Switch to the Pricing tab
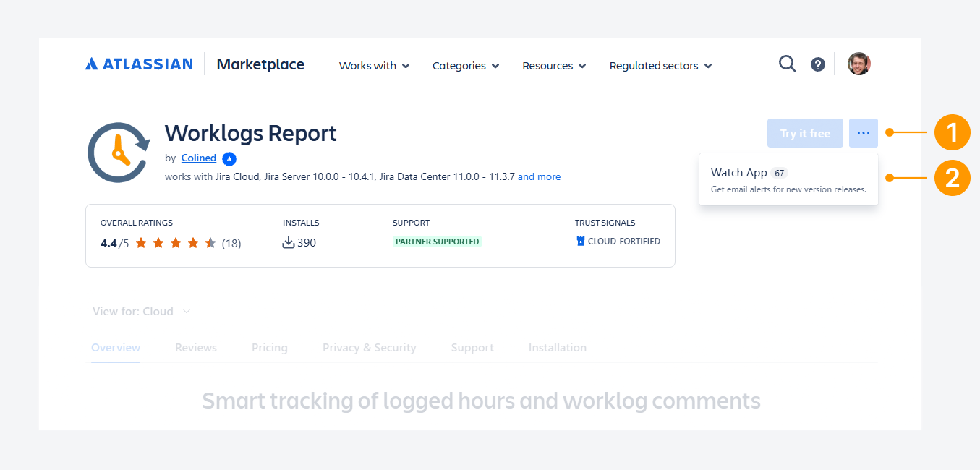The width and height of the screenshot is (980, 470). pyautogui.click(x=270, y=348)
